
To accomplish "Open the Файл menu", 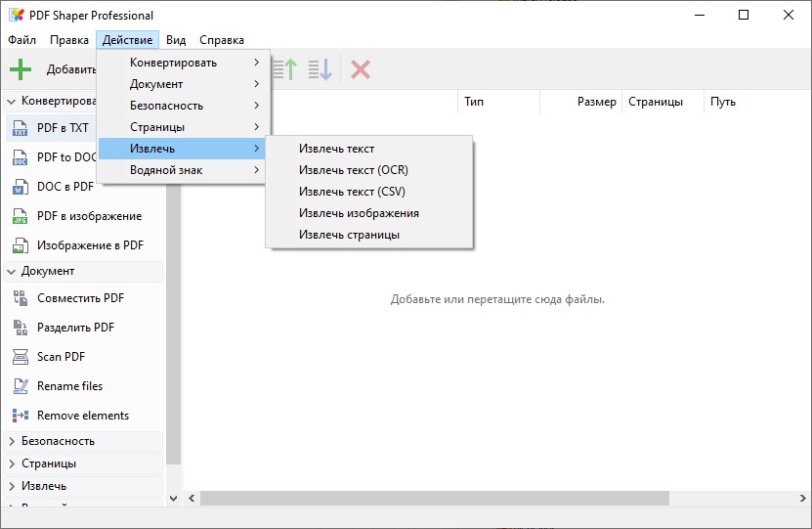I will 21,40.
